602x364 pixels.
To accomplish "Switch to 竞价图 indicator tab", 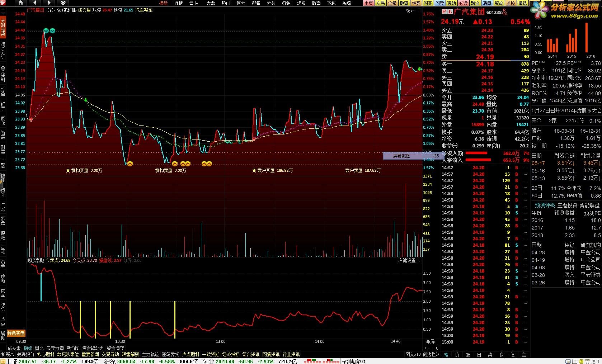I will (x=73, y=348).
